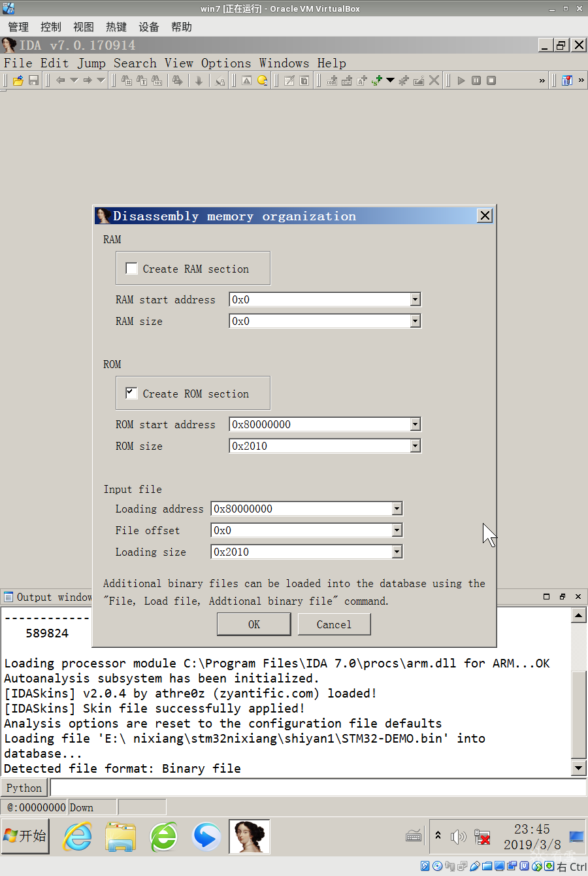588x876 pixels.
Task: Click the Python command input line
Action: tap(318, 788)
